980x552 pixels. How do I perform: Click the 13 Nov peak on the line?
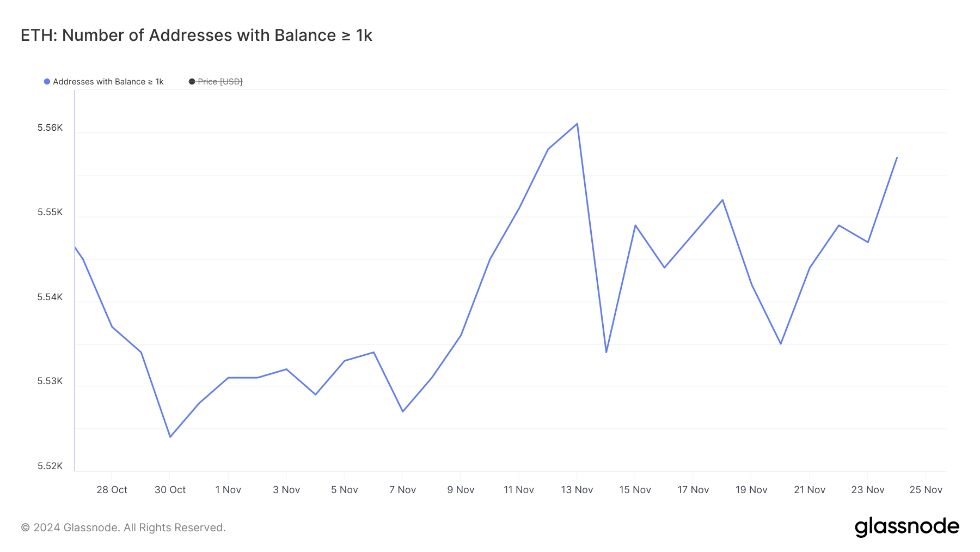click(577, 124)
